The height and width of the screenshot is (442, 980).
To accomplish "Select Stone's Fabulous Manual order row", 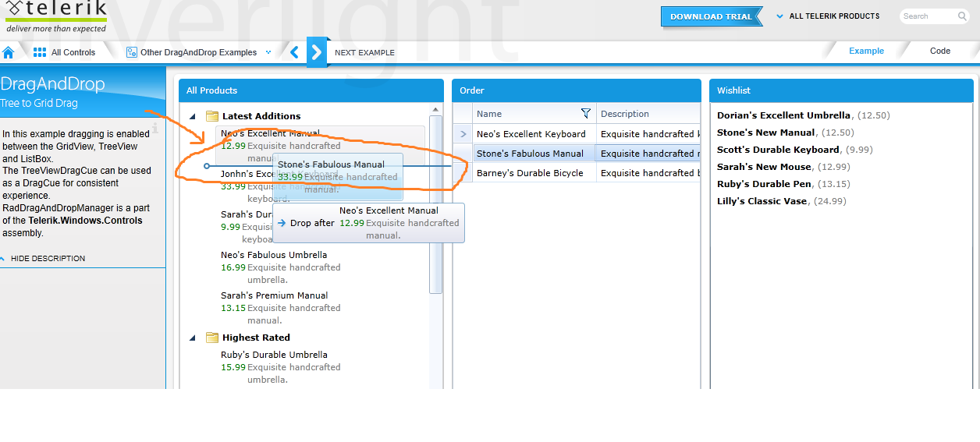I will 577,154.
